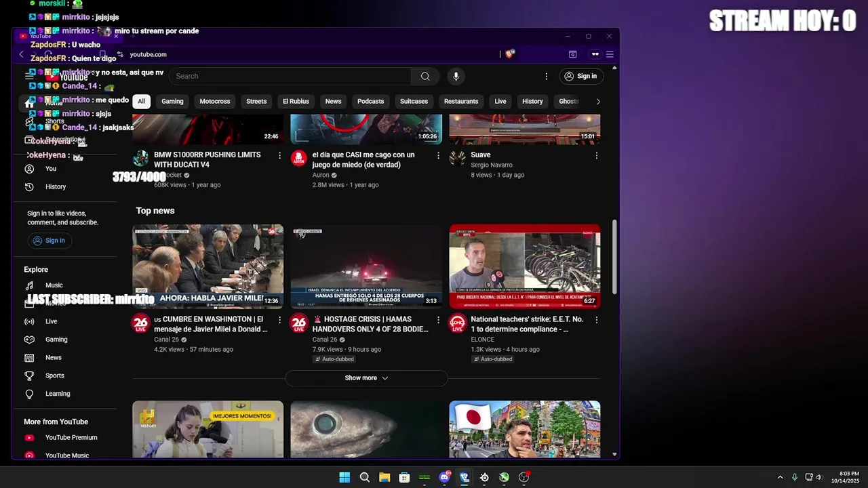Select the El Rubius category chip
This screenshot has width=868, height=488.
(296, 102)
